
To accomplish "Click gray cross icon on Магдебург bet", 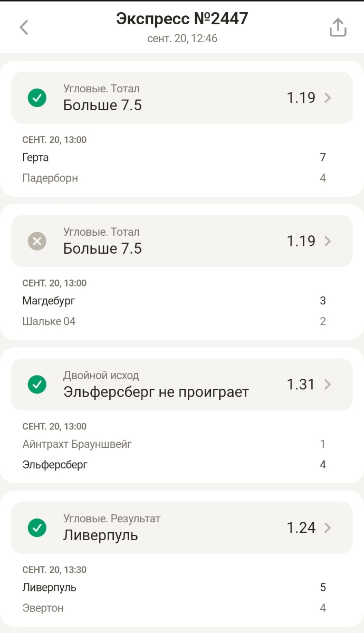I will click(x=37, y=241).
